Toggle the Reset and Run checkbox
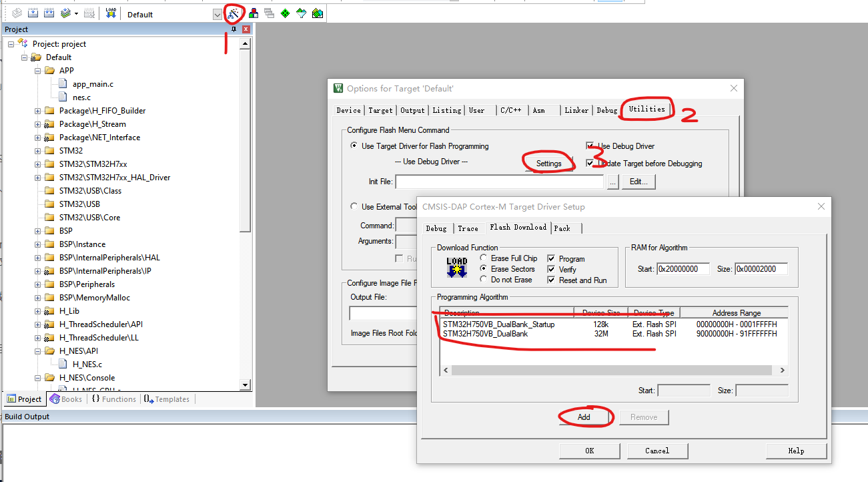 (x=552, y=280)
